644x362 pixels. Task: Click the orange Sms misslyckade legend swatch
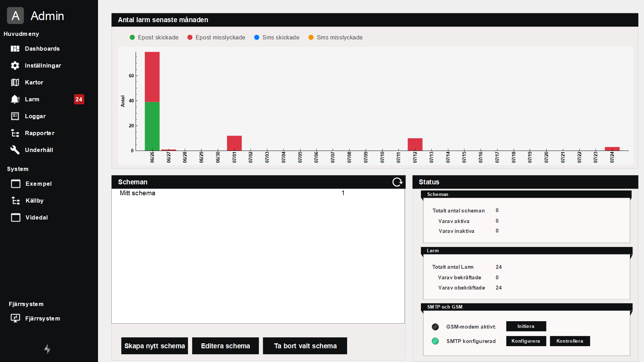pos(311,37)
